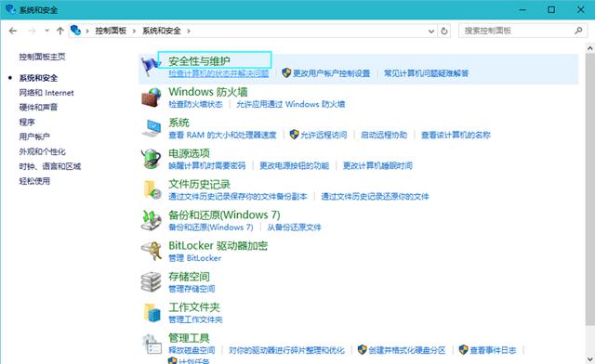Open 硬件和声音 category in sidebar

[x=38, y=108]
